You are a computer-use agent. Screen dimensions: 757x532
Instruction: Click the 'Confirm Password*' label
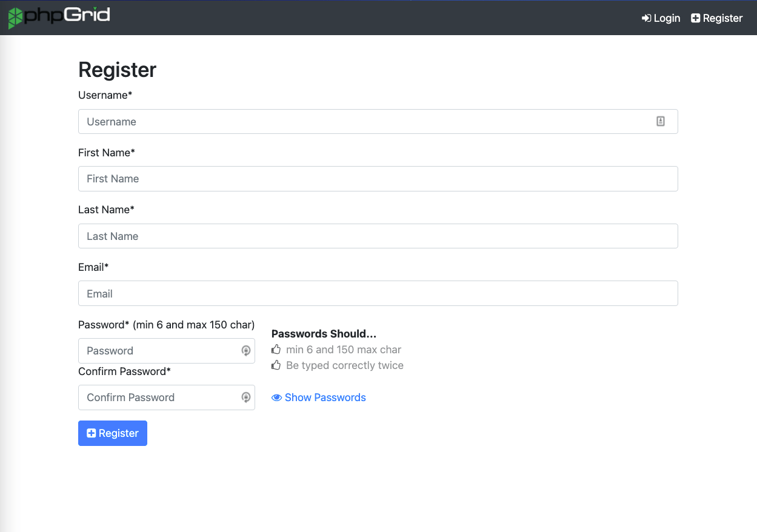pos(124,371)
